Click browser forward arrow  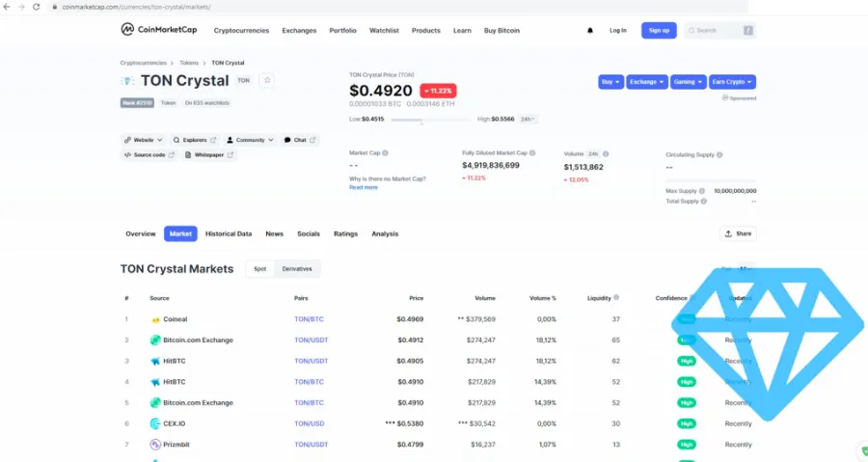pos(21,7)
